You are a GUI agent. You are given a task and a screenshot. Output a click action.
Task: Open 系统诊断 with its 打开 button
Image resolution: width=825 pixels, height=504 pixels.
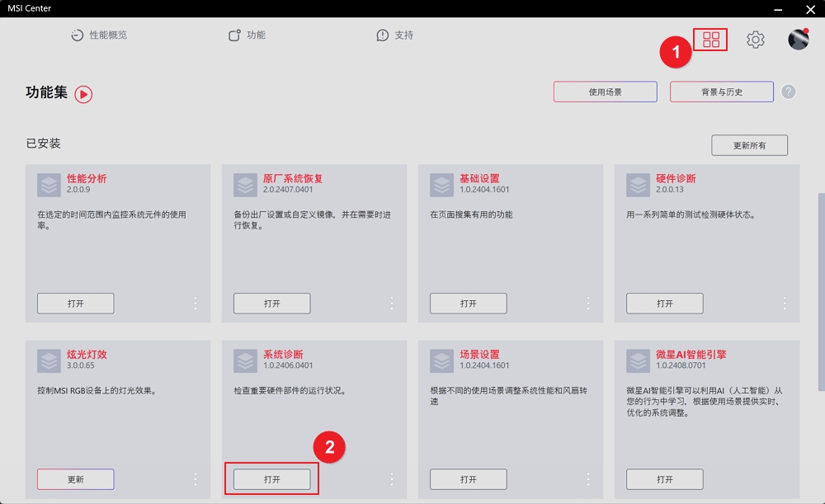click(271, 479)
